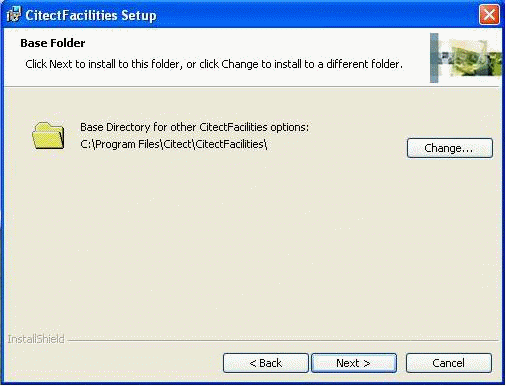Viewport: 506px width, 386px height.
Task: Click the Base Directory for other options label
Action: tap(195, 127)
